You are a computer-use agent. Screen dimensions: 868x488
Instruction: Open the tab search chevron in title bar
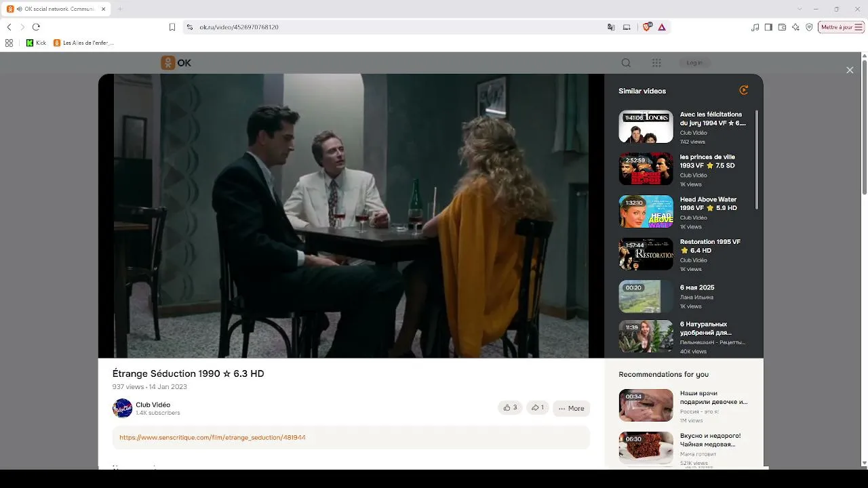tap(800, 9)
